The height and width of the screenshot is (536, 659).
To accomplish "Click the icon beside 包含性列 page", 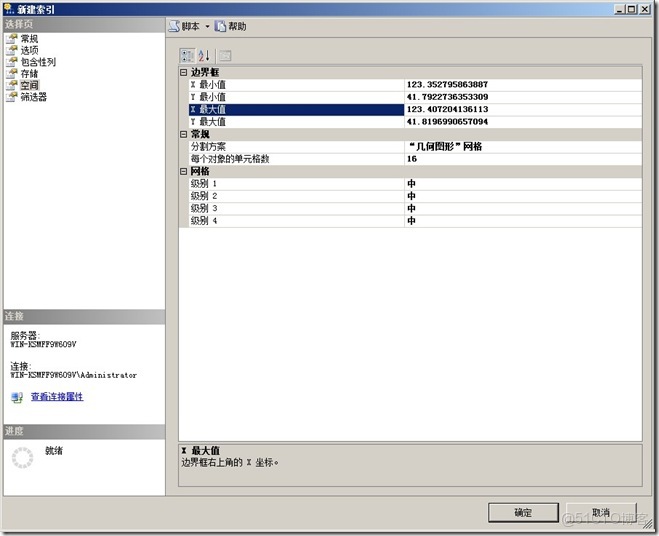I will [x=12, y=62].
